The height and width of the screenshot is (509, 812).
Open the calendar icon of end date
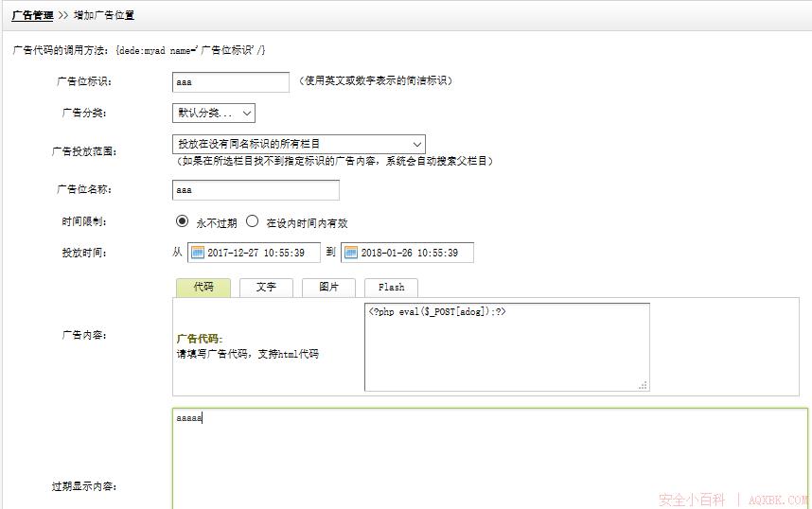(x=350, y=253)
